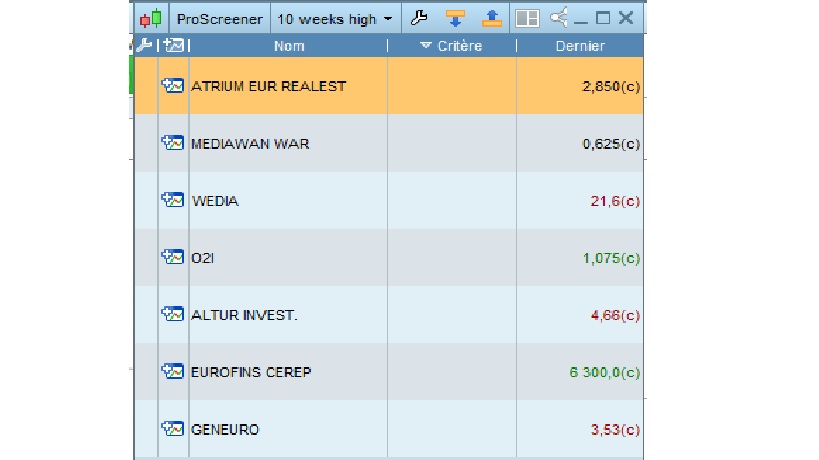
Task: Open chart icon for GENEURO
Action: click(172, 429)
